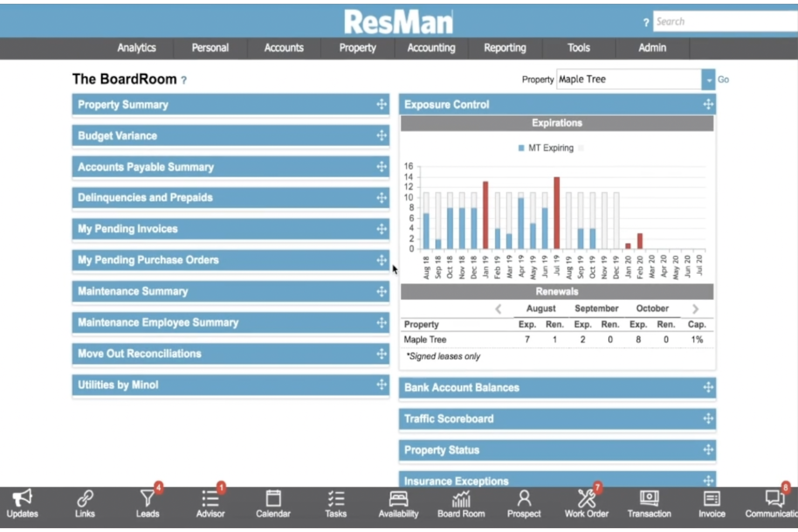Open the Admin menu

[x=652, y=48]
